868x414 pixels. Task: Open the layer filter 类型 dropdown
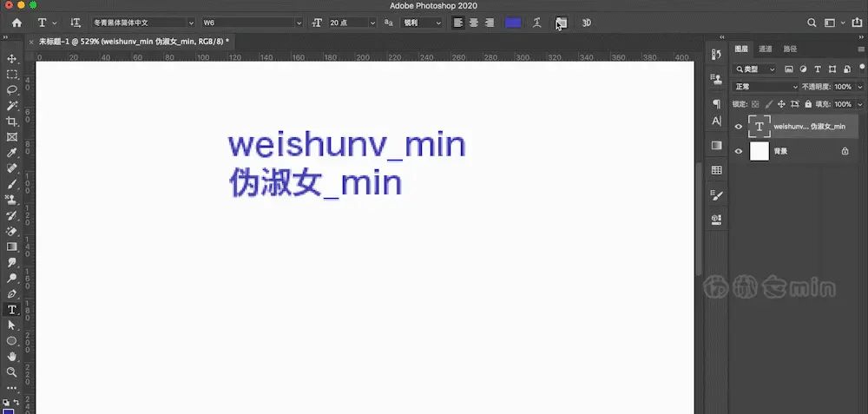(756, 69)
